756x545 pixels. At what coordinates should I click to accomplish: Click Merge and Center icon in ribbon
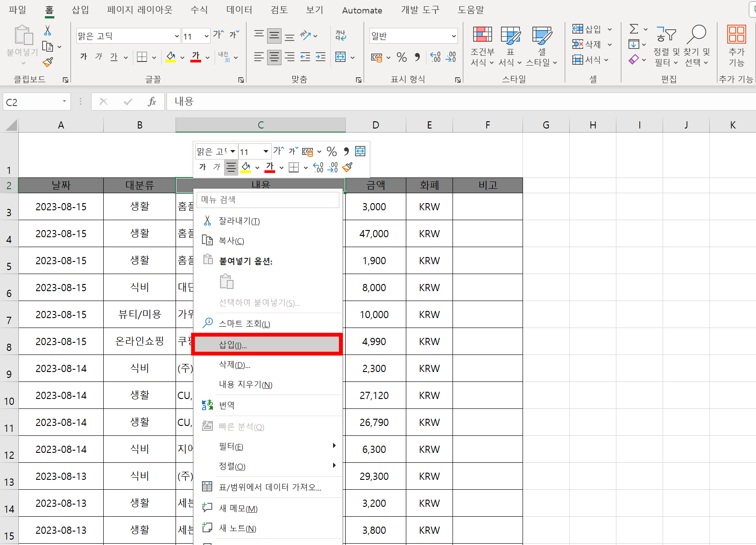pos(341,57)
